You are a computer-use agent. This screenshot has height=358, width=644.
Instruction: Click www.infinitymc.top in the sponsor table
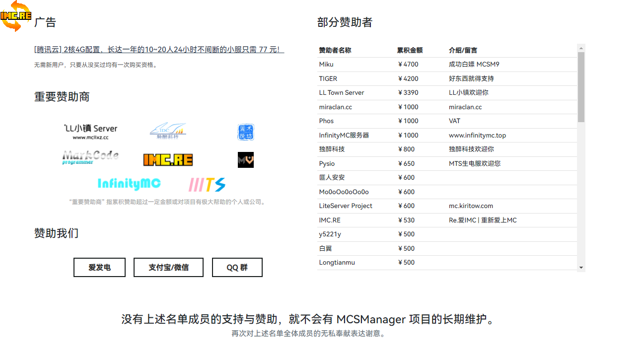point(477,135)
